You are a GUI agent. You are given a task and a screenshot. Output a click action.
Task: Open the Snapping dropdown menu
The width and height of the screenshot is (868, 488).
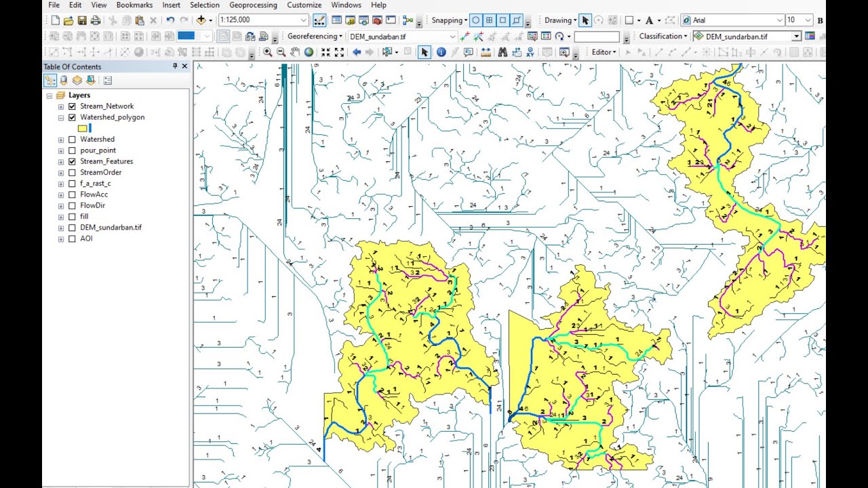pyautogui.click(x=450, y=20)
